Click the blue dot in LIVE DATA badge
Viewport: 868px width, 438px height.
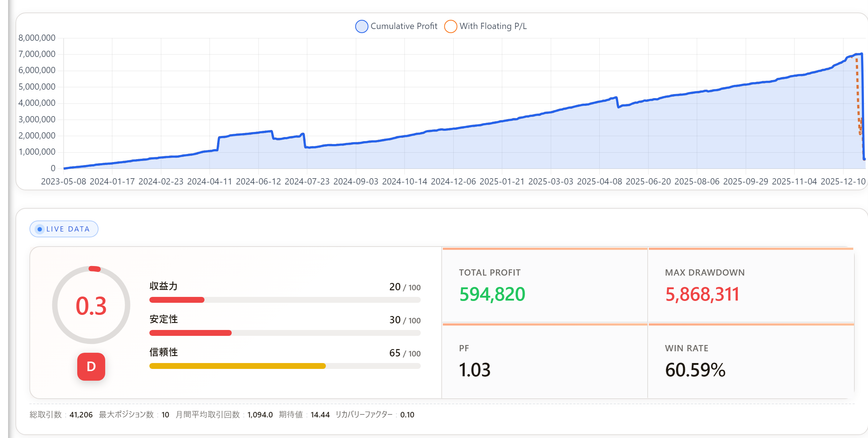40,229
